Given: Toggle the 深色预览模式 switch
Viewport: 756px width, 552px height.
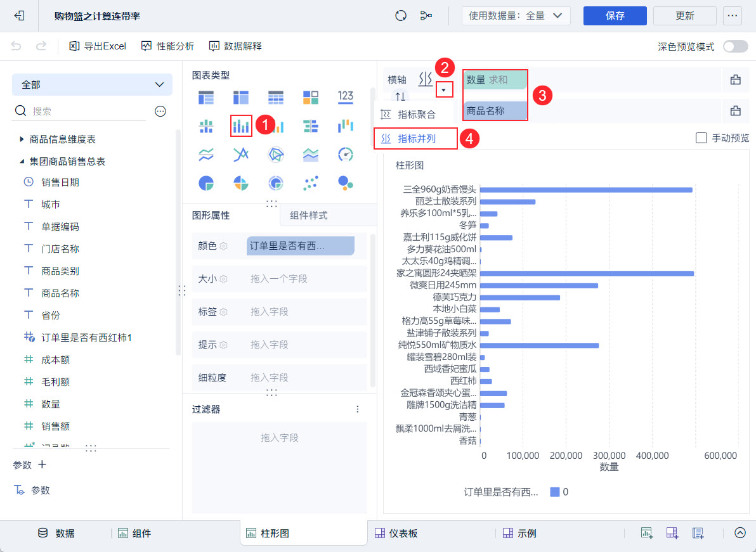Looking at the screenshot, I should click(735, 46).
